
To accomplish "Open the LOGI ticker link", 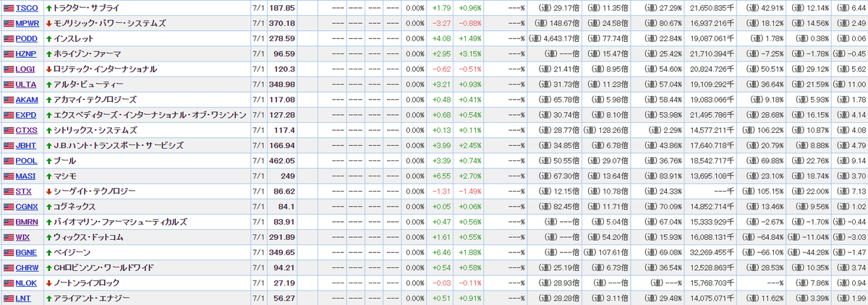I will (x=26, y=69).
